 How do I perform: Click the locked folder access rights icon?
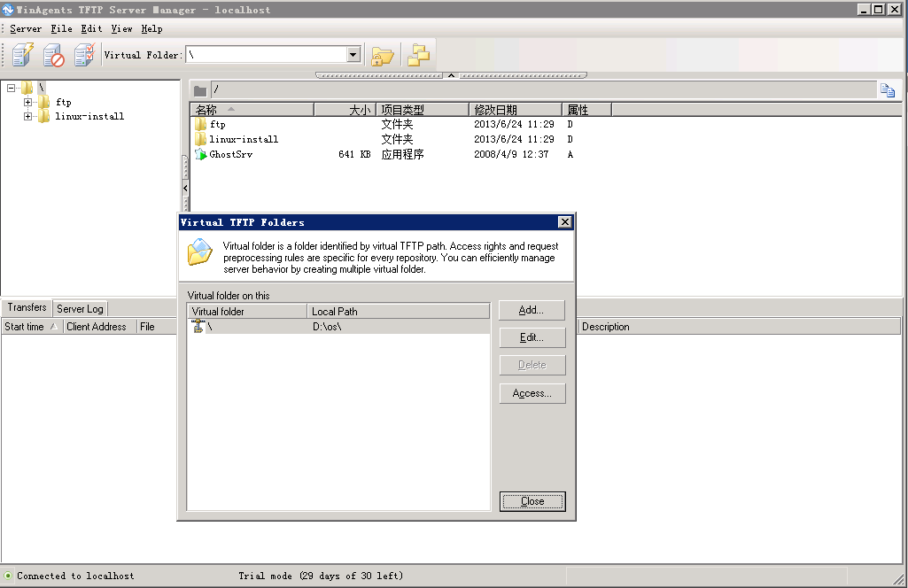tap(382, 56)
